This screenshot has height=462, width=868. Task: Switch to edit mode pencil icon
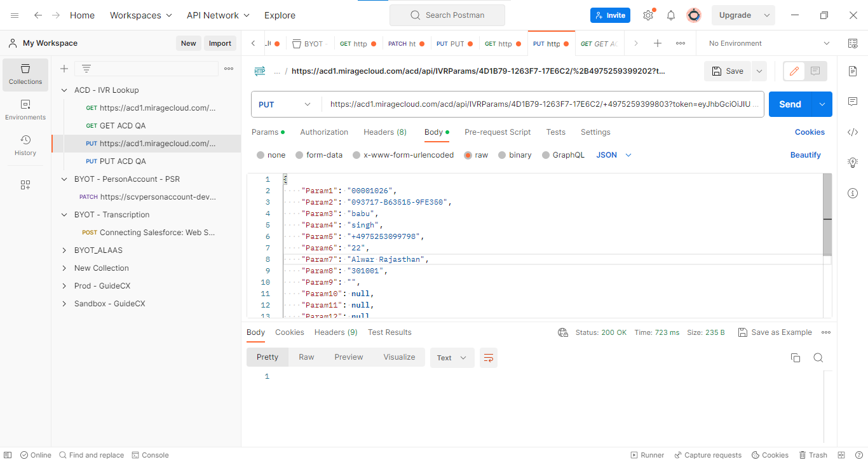click(x=794, y=71)
